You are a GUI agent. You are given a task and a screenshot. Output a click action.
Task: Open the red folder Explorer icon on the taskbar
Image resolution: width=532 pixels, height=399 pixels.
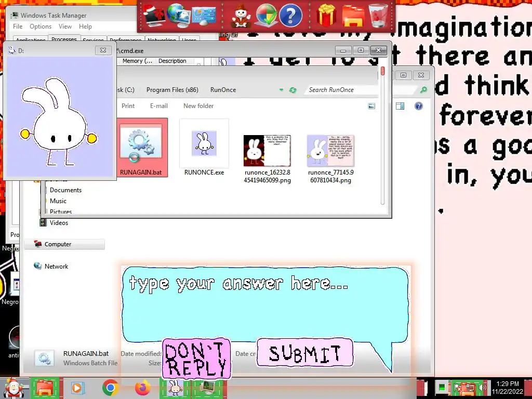tap(45, 388)
